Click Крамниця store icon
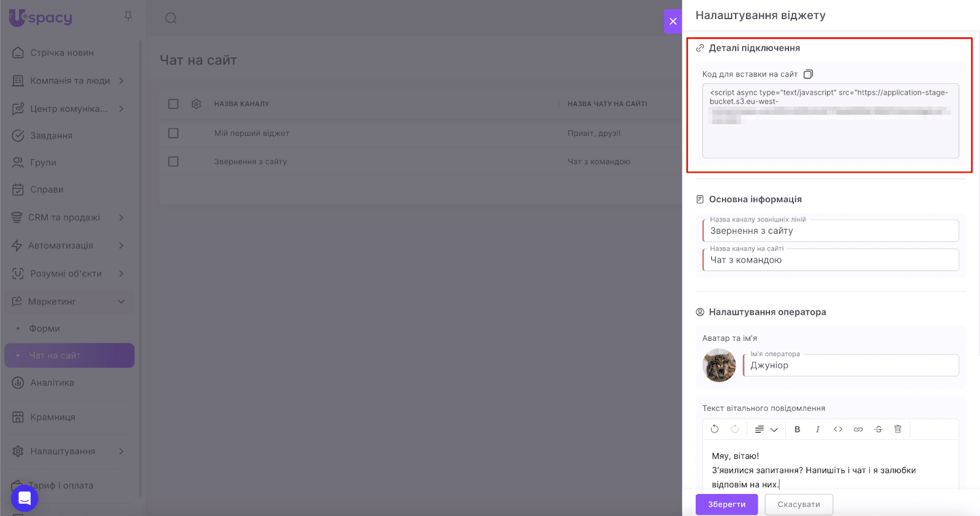This screenshot has height=516, width=980. click(x=18, y=417)
